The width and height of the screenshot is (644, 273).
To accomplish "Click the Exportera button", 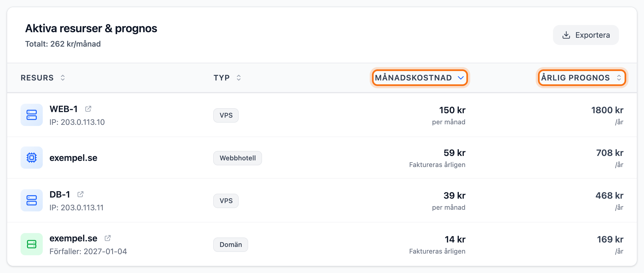I will (x=586, y=35).
